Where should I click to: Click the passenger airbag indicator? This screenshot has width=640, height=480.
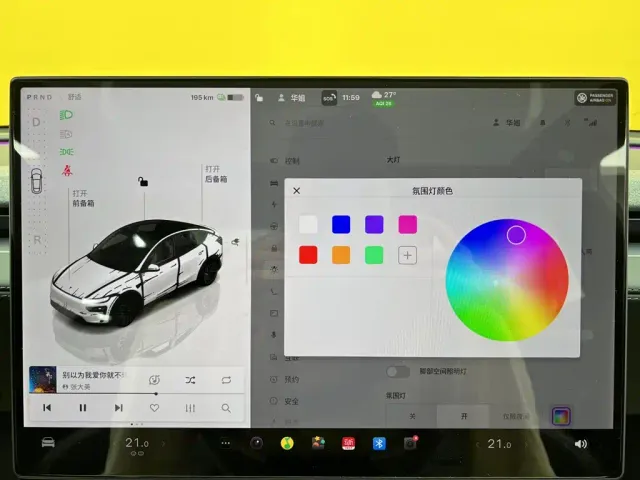tap(596, 98)
